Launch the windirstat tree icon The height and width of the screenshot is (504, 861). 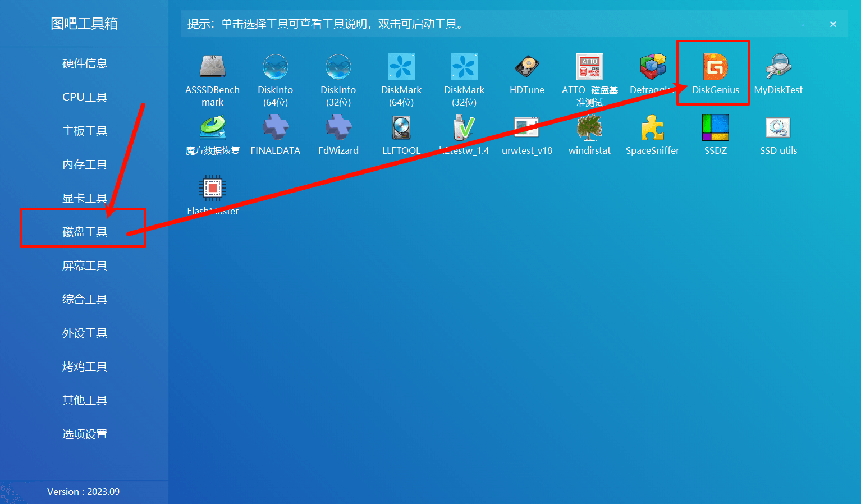click(x=589, y=128)
